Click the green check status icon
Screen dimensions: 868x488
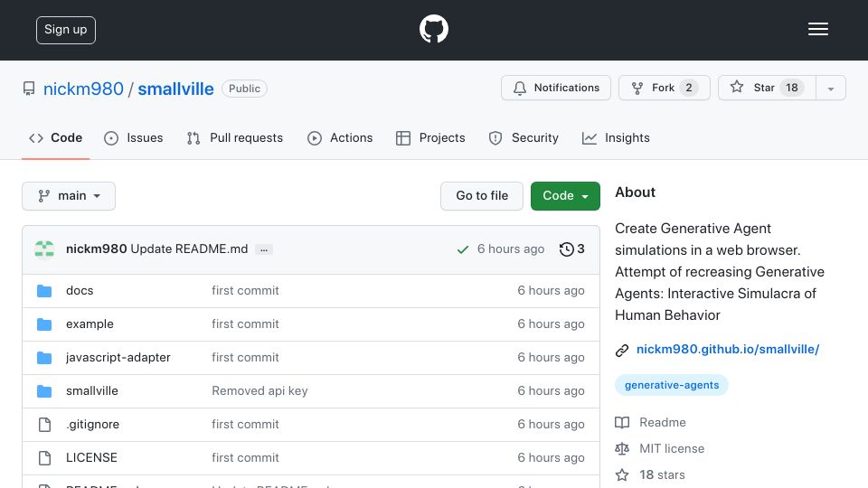coord(463,250)
